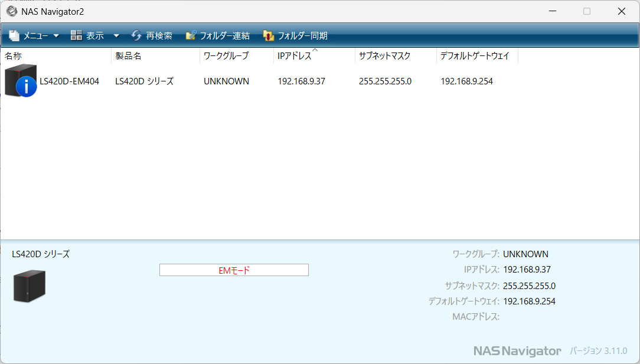Choose フォルダー同期 in the toolbar
Image resolution: width=640 pixels, height=364 pixels.
tap(302, 36)
